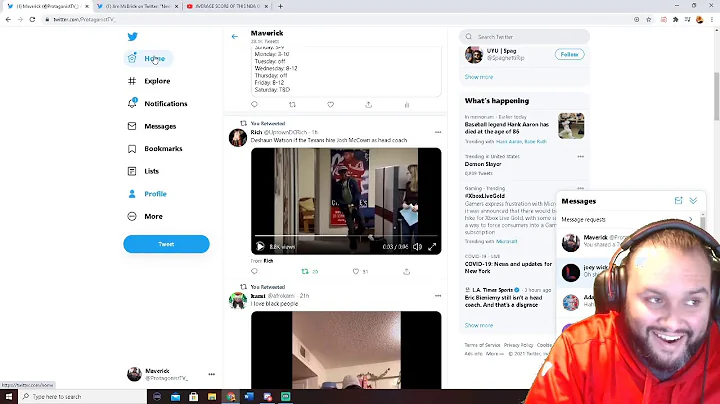This screenshot has height=404, width=720.
Task: Bookmark this page with star
Action: (648, 19)
